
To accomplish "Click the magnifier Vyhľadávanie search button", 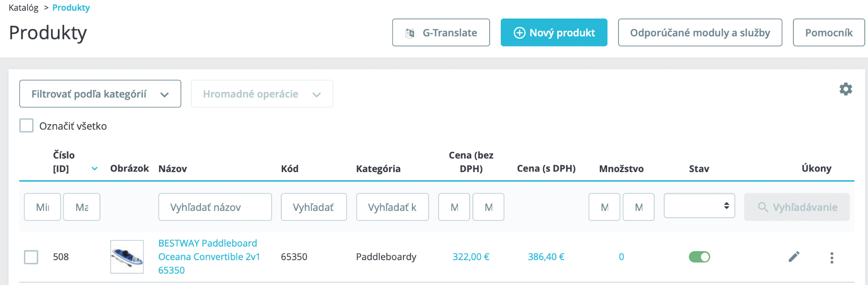I will (797, 207).
